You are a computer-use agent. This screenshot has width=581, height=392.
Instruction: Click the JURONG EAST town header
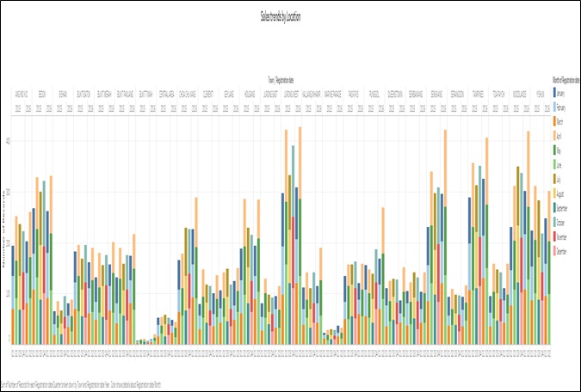(270, 95)
